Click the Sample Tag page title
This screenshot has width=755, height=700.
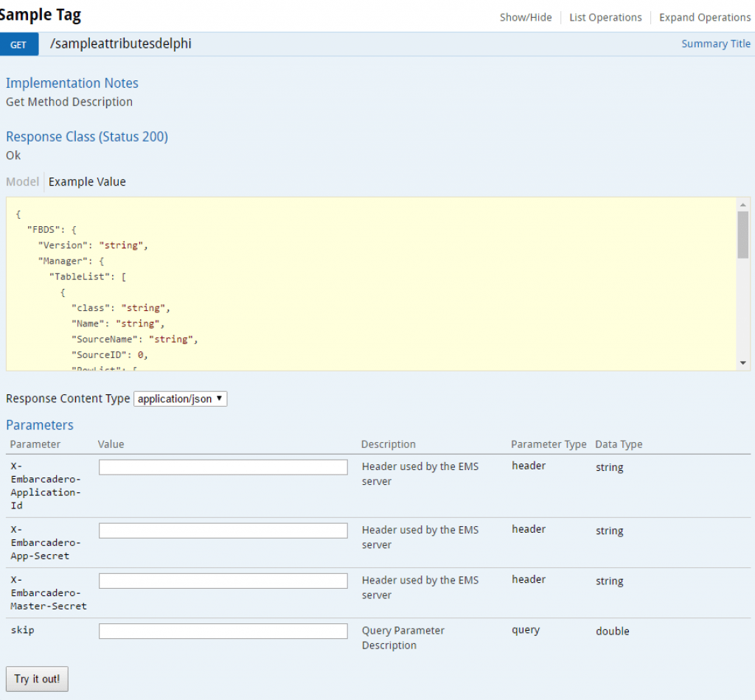(41, 14)
